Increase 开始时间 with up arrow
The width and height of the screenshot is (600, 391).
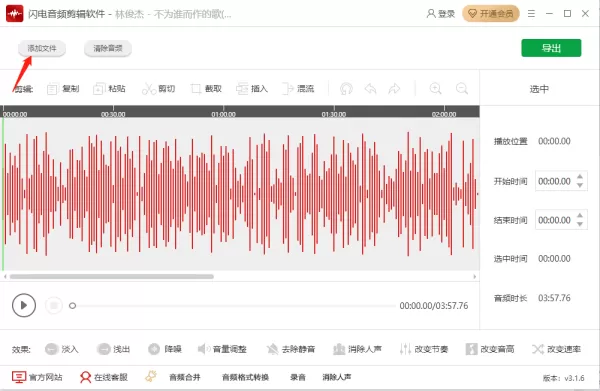580,176
